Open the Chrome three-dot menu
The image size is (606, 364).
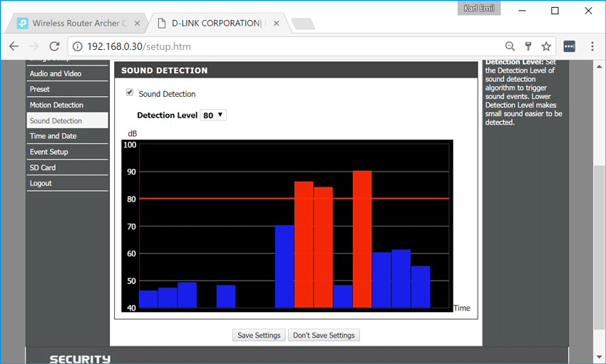coord(592,46)
